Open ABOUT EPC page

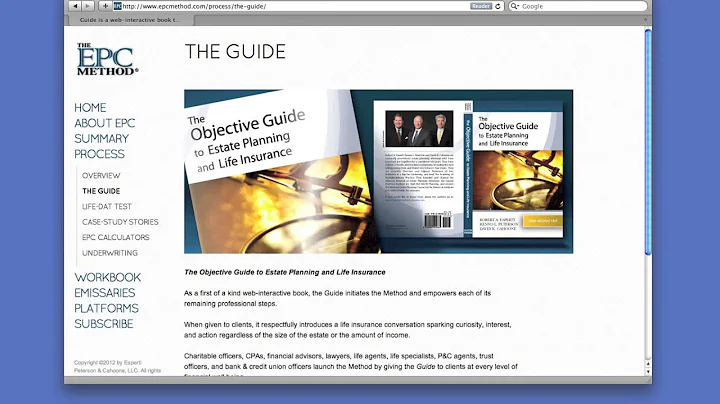(x=105, y=123)
